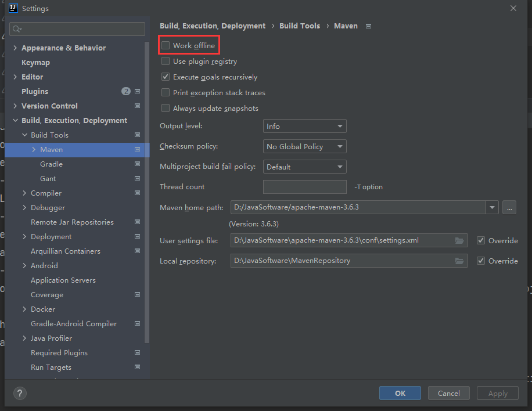
Task: Click Build, Execution, Deployment breadcrumb
Action: tap(213, 26)
